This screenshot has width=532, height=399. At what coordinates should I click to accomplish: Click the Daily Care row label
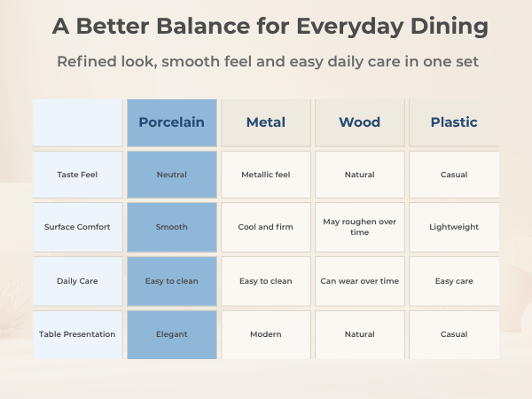pyautogui.click(x=78, y=281)
